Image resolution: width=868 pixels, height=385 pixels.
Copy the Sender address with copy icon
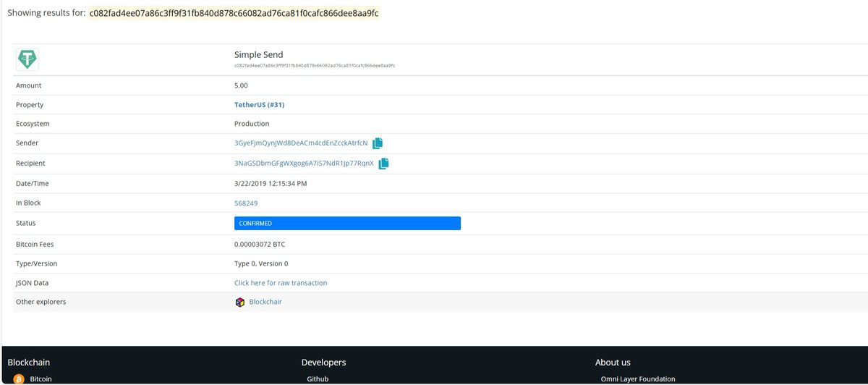(x=378, y=143)
